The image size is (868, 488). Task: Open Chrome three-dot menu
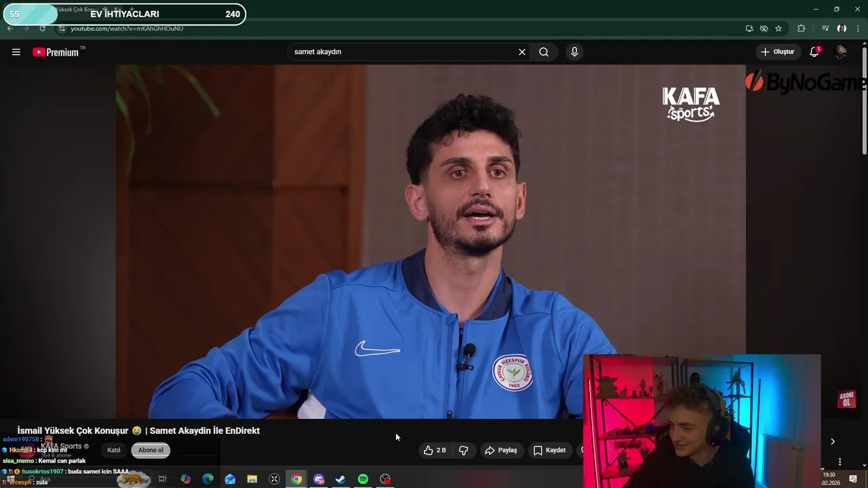[859, 28]
